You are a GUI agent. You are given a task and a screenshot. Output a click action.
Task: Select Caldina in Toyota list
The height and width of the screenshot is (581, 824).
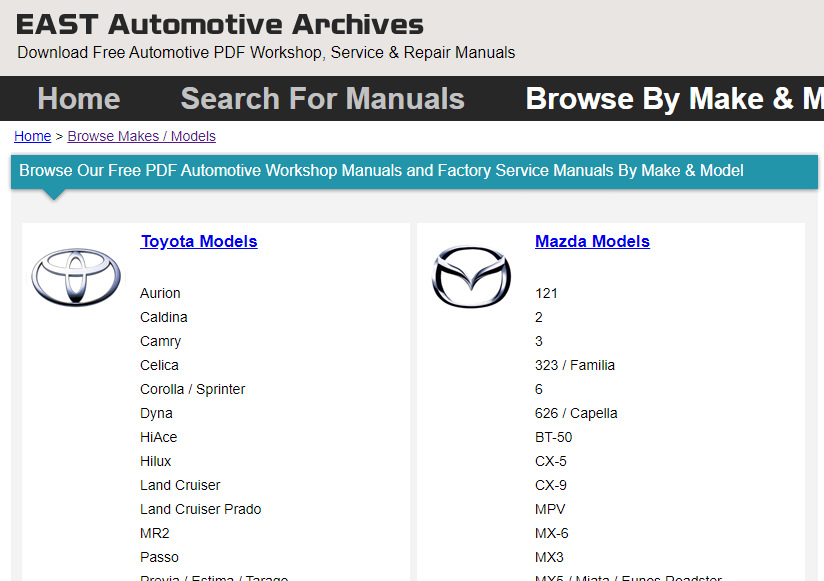[163, 317]
